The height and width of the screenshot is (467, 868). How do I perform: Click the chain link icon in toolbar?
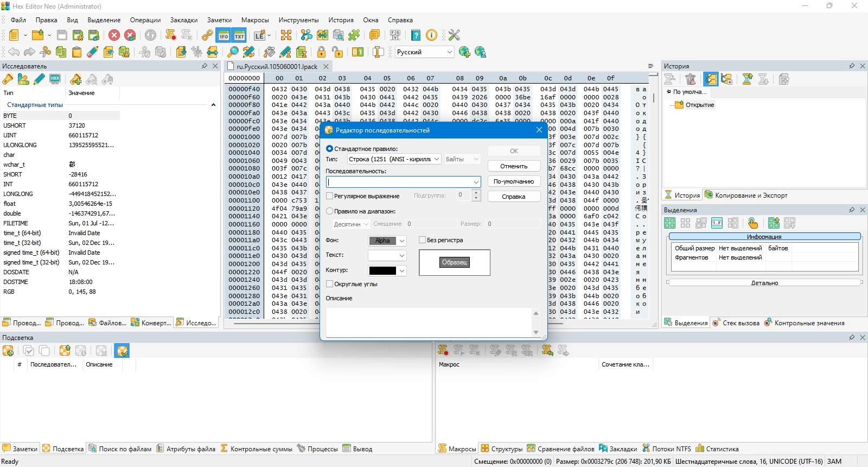(x=207, y=35)
